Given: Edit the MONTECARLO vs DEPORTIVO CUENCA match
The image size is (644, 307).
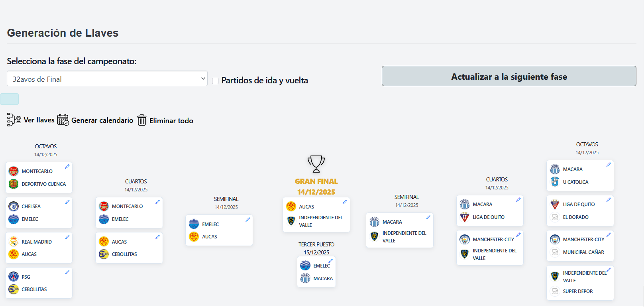Looking at the screenshot, I should [67, 166].
